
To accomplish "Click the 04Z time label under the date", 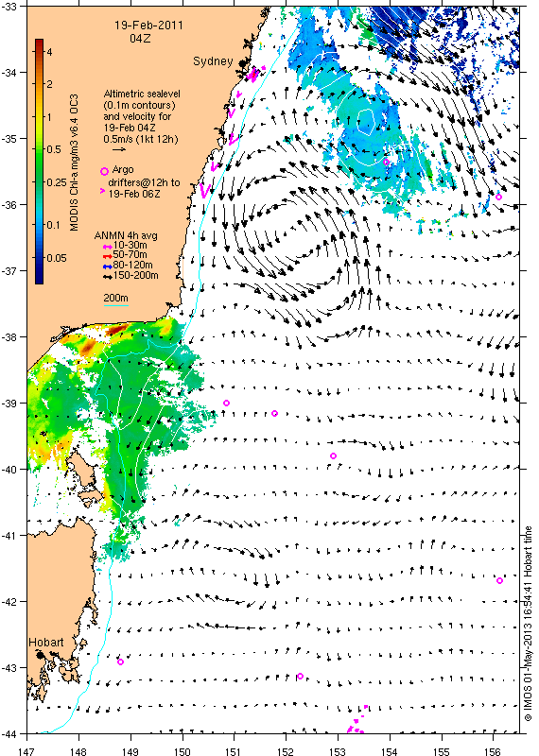I will (x=140, y=39).
